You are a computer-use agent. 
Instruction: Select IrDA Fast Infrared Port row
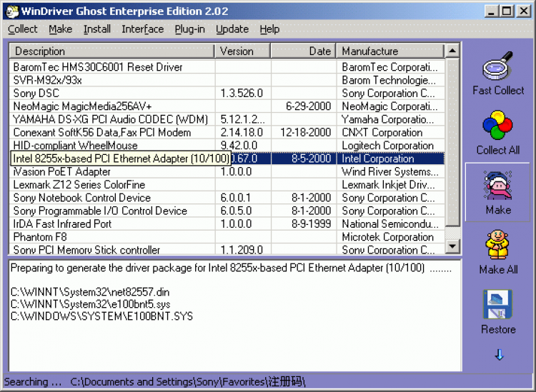tap(227, 223)
